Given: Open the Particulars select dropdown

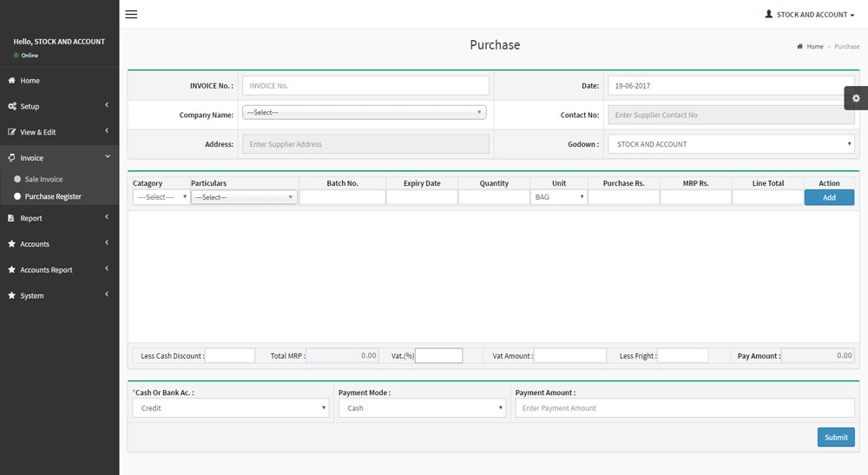Looking at the screenshot, I should (244, 197).
